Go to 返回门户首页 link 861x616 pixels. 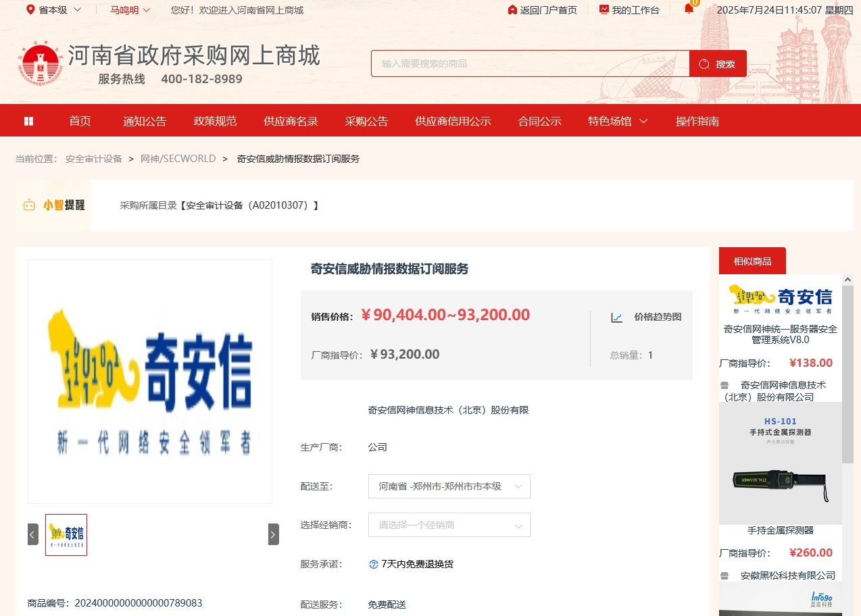(548, 10)
